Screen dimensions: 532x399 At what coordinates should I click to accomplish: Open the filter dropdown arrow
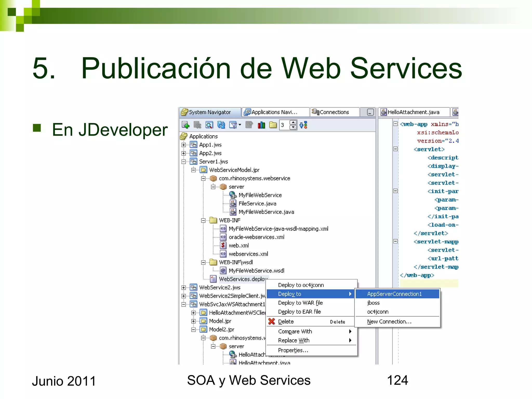tap(240, 125)
